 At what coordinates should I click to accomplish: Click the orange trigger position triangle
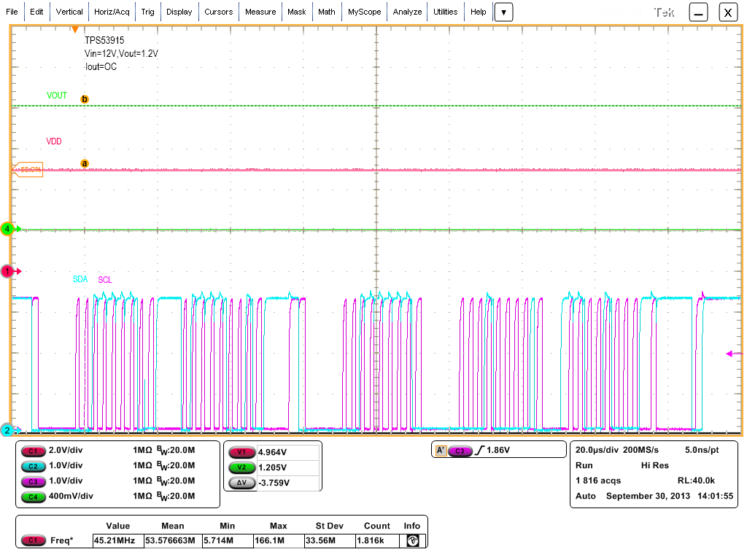75,30
